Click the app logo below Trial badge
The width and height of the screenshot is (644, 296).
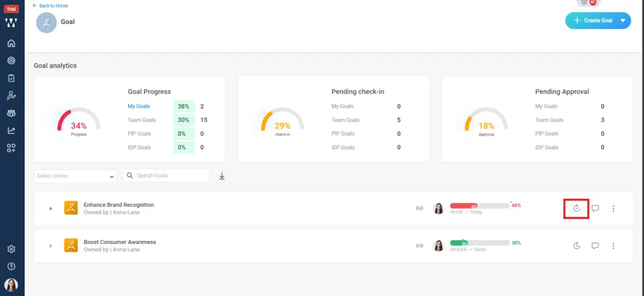point(11,23)
